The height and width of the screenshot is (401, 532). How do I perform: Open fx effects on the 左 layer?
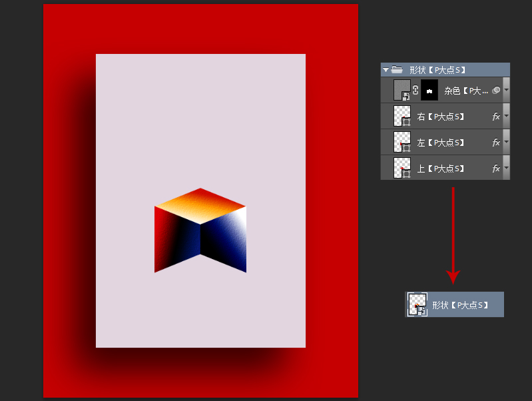pos(495,142)
